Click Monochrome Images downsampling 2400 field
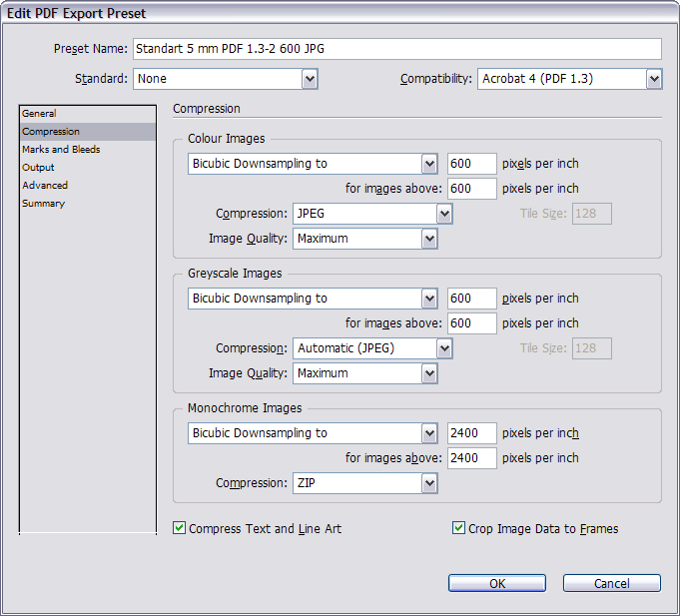Image resolution: width=680 pixels, height=616 pixels. 472,433
